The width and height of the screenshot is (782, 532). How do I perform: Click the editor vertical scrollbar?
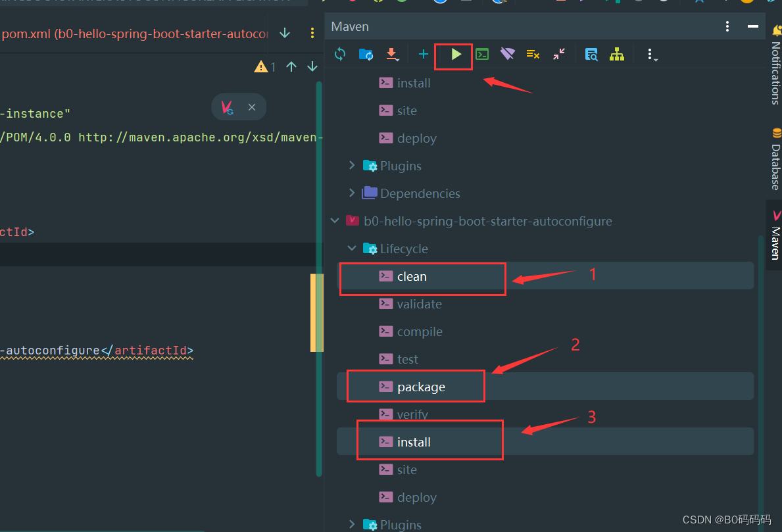click(319, 279)
